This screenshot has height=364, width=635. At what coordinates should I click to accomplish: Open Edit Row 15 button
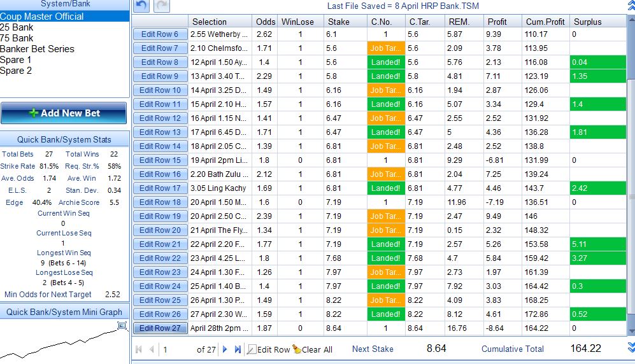click(160, 160)
